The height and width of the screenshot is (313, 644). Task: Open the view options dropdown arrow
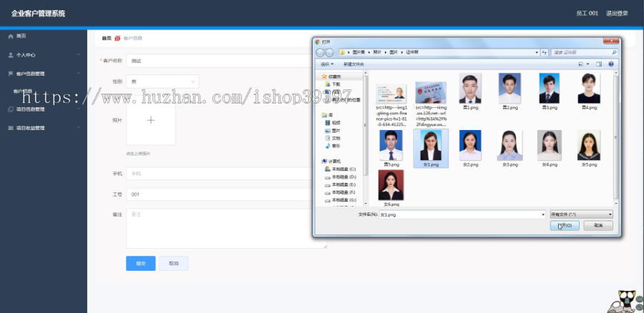point(587,64)
